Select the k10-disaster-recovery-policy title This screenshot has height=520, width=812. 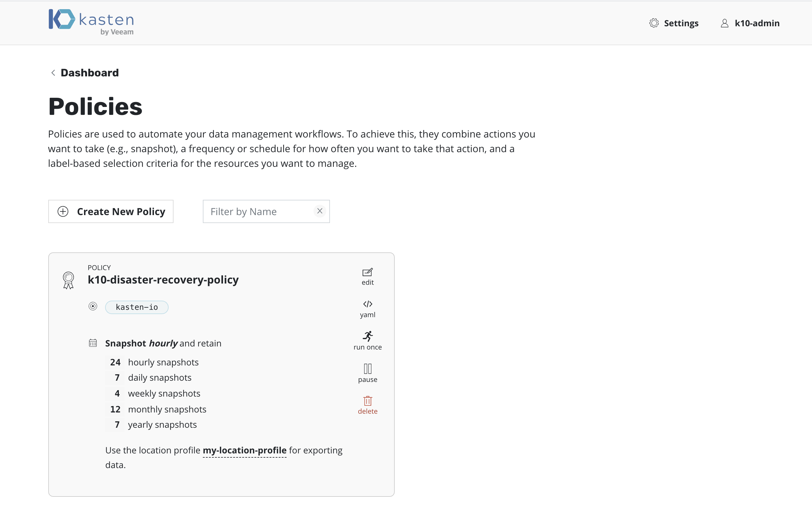pyautogui.click(x=163, y=280)
